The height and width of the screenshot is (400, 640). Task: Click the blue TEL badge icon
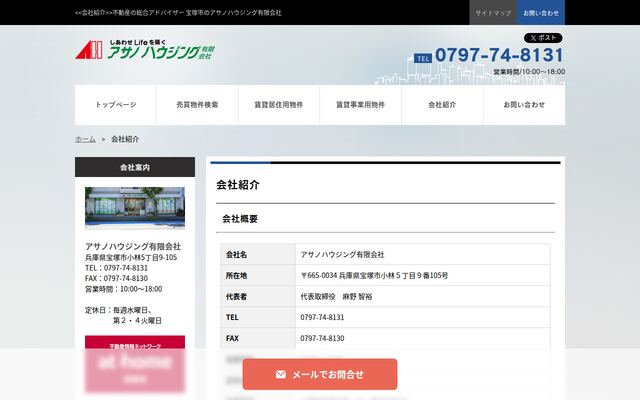[422, 58]
